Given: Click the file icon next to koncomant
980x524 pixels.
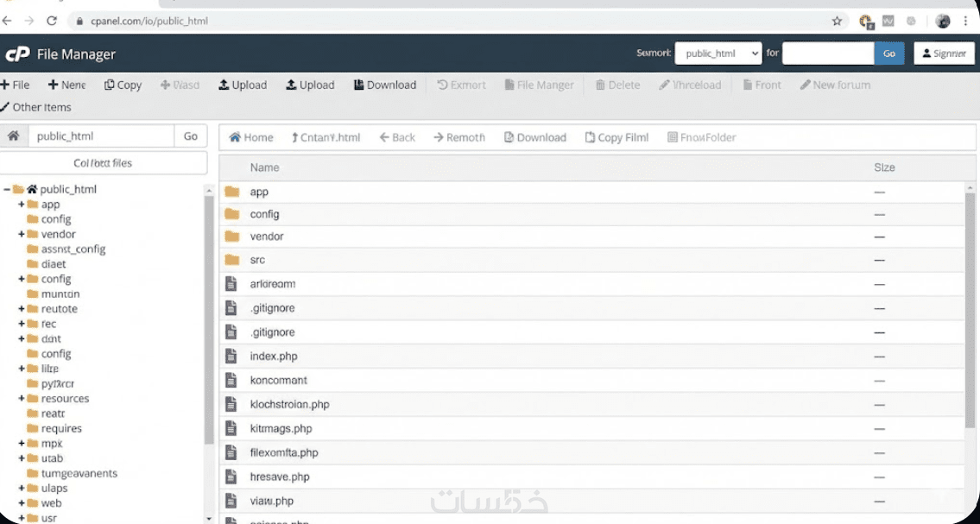Looking at the screenshot, I should (231, 380).
